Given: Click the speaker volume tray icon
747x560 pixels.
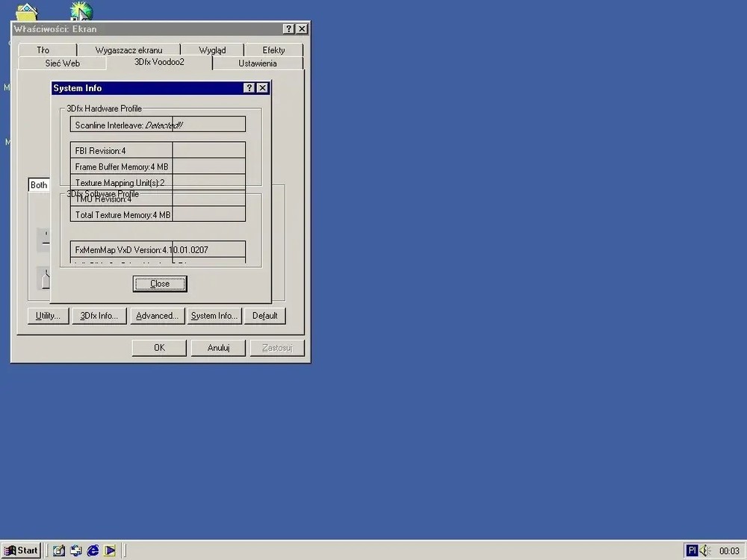Looking at the screenshot, I should click(x=706, y=550).
